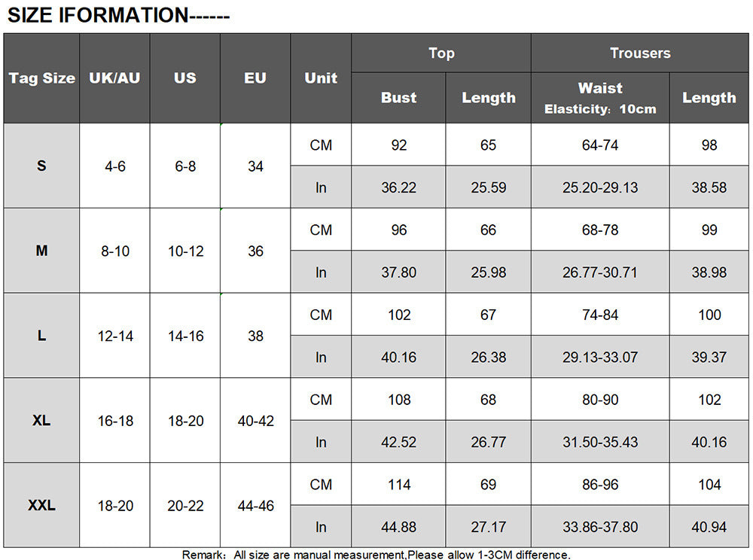Click the Waist Elasticity 10cm header
753x560 pixels.
600,98
